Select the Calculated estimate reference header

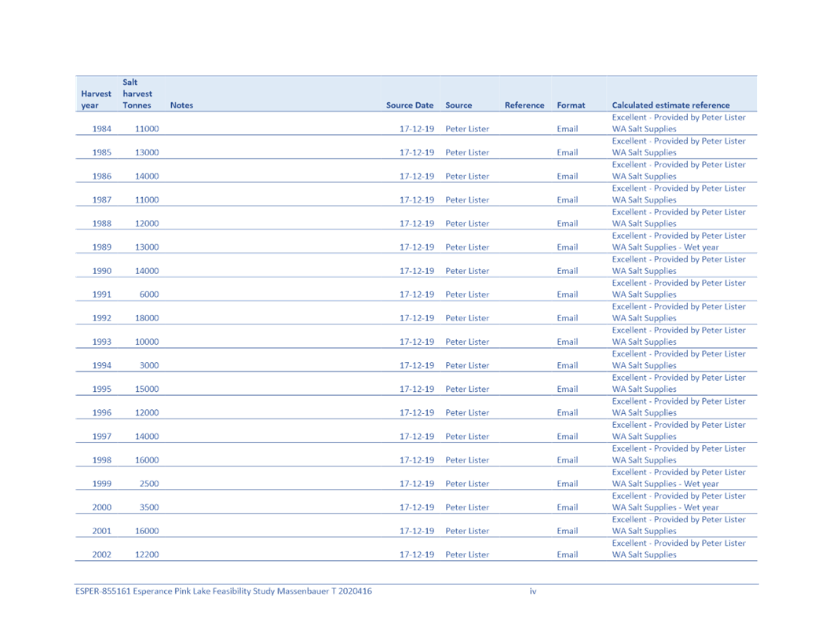pos(670,105)
